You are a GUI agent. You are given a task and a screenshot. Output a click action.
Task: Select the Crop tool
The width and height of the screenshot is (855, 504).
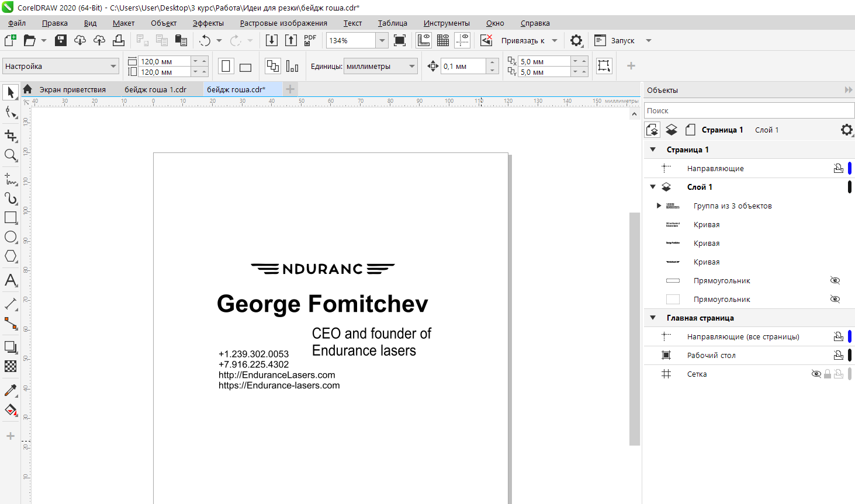(x=11, y=135)
